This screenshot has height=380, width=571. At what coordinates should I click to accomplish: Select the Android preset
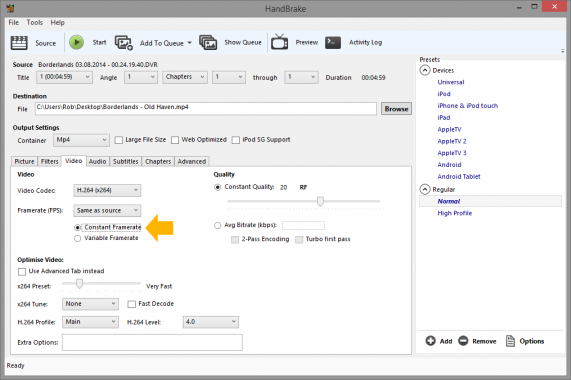[449, 165]
